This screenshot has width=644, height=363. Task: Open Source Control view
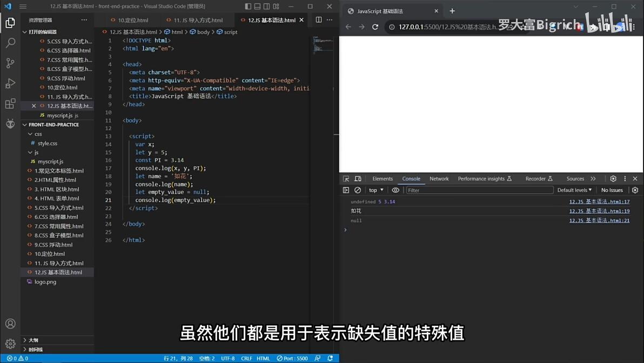(10, 63)
